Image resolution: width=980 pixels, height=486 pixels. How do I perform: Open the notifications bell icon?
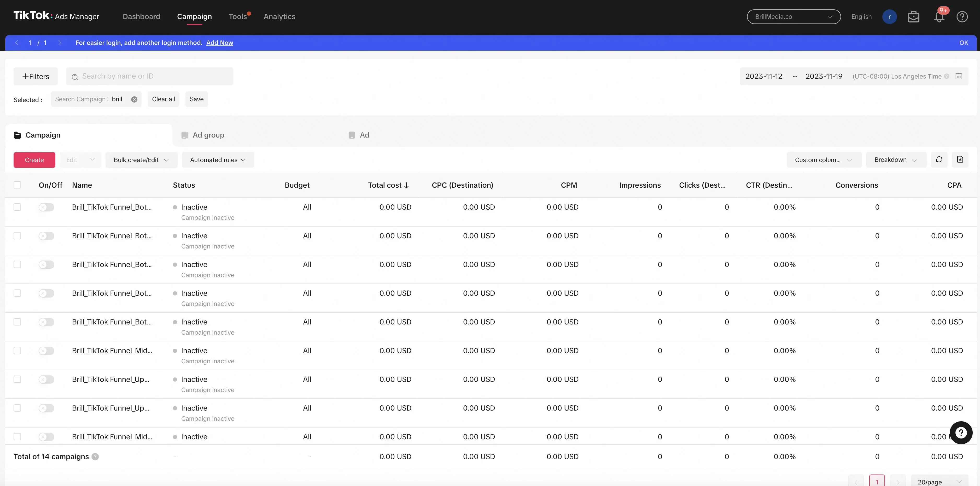939,17
